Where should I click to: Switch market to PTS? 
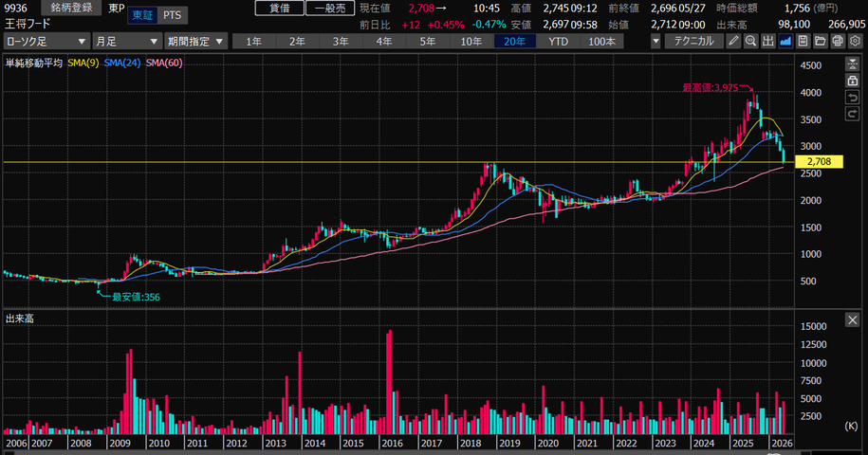(x=172, y=15)
